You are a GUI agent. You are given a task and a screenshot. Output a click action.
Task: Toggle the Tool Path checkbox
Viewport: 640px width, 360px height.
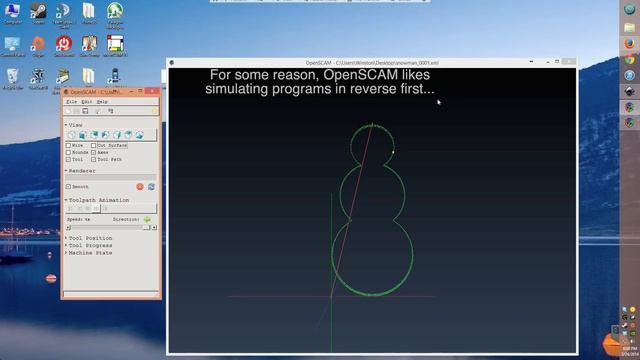coord(93,159)
